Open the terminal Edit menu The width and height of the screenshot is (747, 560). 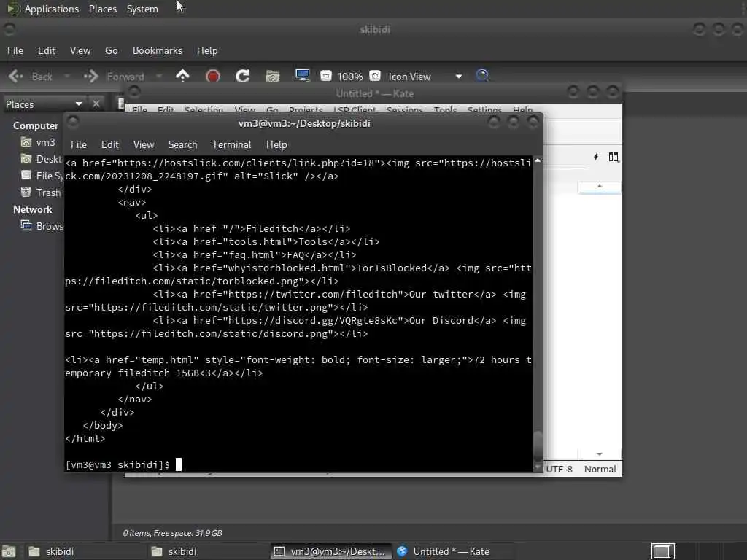[x=109, y=144]
